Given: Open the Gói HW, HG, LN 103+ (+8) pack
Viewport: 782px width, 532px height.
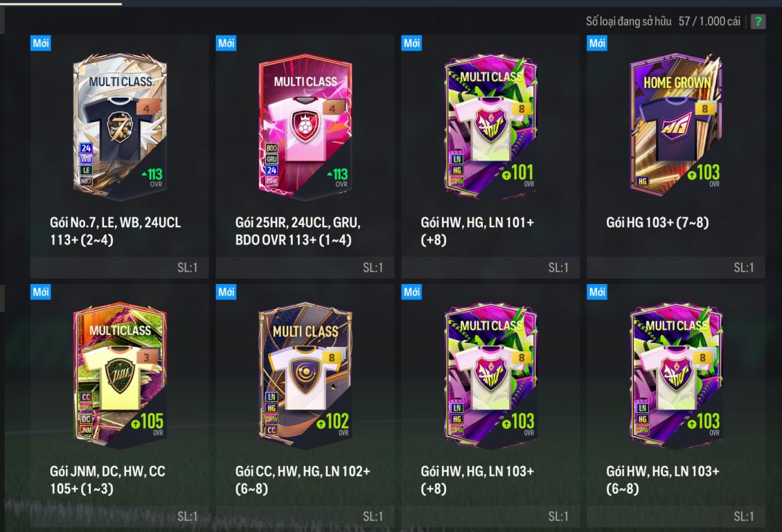Looking at the screenshot, I should (490, 405).
